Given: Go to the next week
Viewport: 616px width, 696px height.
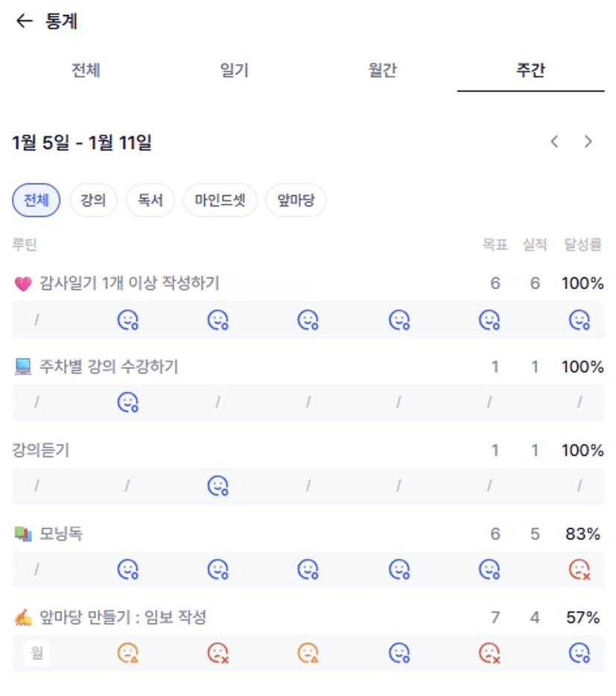Looking at the screenshot, I should 588,142.
